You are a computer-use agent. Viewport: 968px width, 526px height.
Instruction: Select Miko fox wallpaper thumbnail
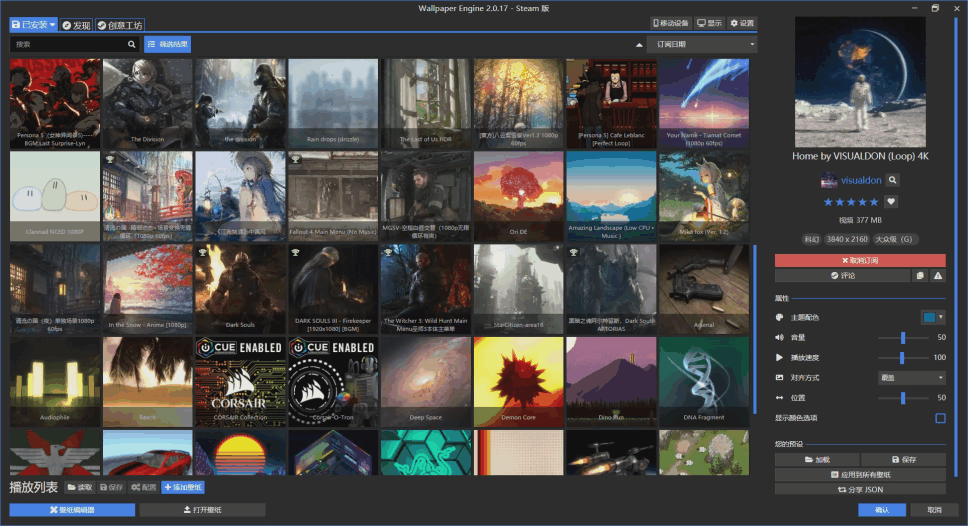tap(704, 196)
